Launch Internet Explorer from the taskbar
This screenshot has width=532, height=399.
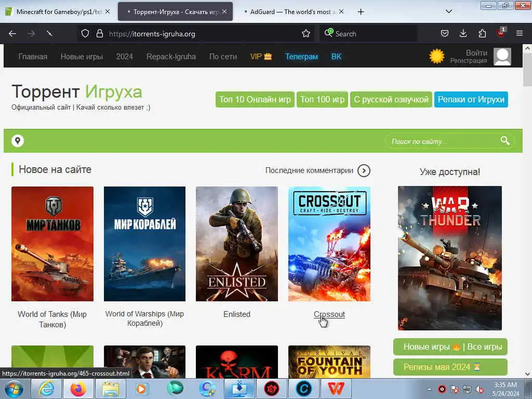click(x=46, y=389)
